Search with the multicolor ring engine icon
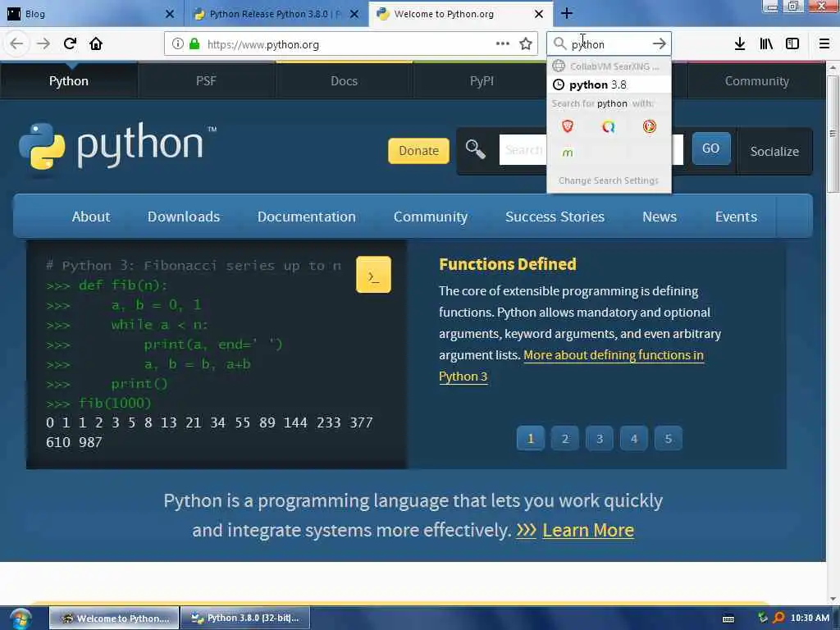This screenshot has height=630, width=840. point(608,126)
